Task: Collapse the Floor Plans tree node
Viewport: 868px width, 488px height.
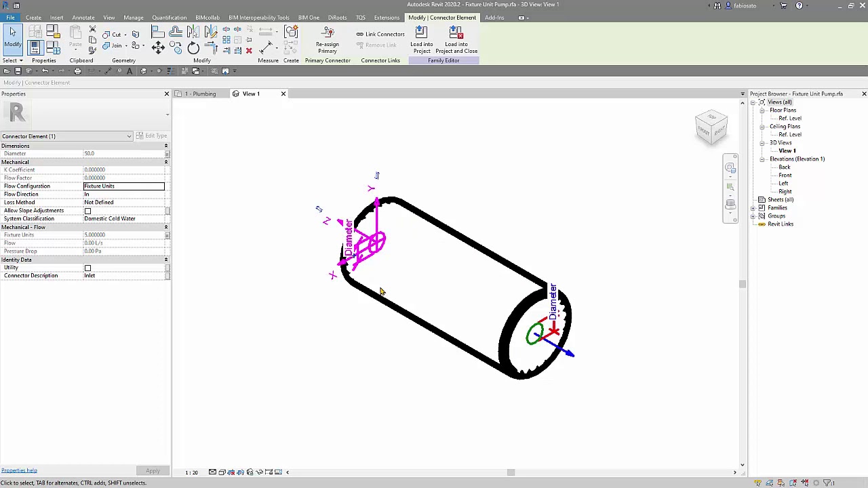Action: [x=762, y=110]
